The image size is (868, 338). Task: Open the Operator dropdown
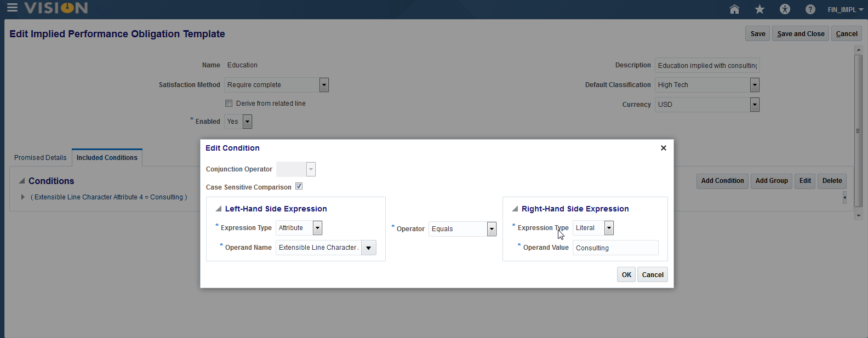coord(492,229)
